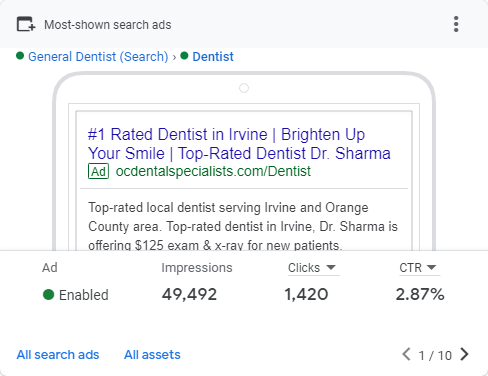Image resolution: width=488 pixels, height=376 pixels.
Task: Click the green status dot before Dentist ad group
Action: [184, 55]
